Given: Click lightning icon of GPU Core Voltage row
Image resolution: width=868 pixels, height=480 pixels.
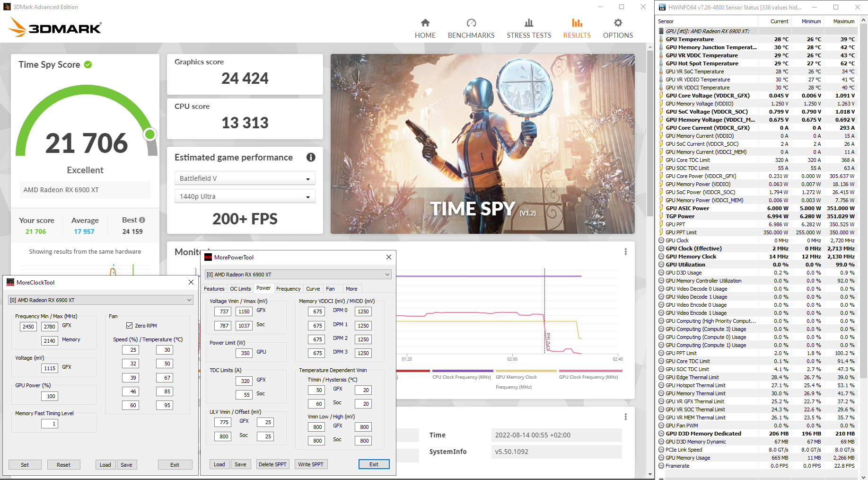Looking at the screenshot, I should click(661, 96).
